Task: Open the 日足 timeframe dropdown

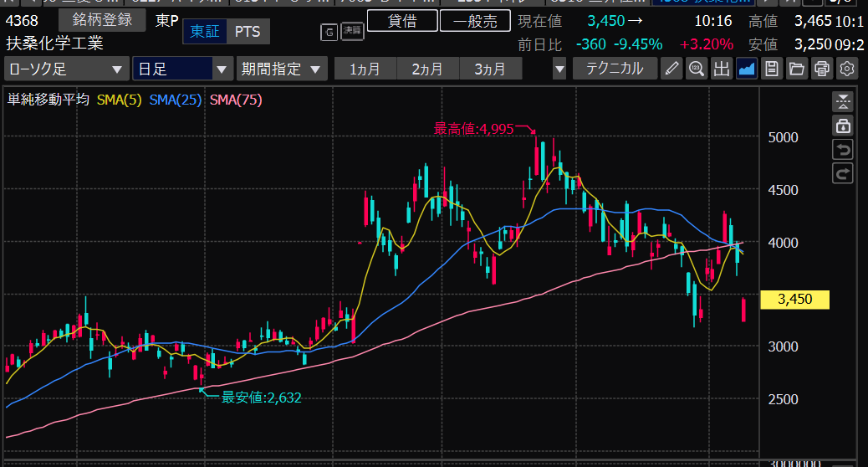Action: click(182, 69)
